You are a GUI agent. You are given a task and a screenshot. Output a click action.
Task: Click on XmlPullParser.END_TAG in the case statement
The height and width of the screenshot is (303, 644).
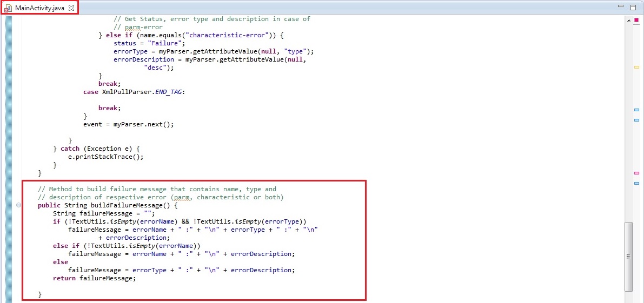143,92
